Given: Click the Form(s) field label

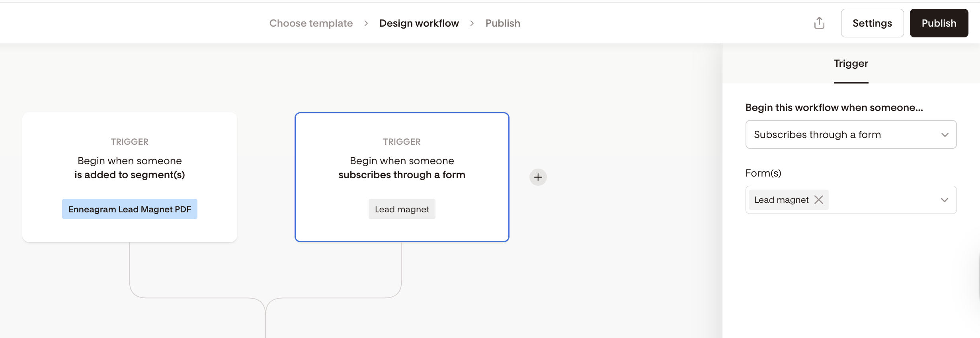Looking at the screenshot, I should [763, 173].
